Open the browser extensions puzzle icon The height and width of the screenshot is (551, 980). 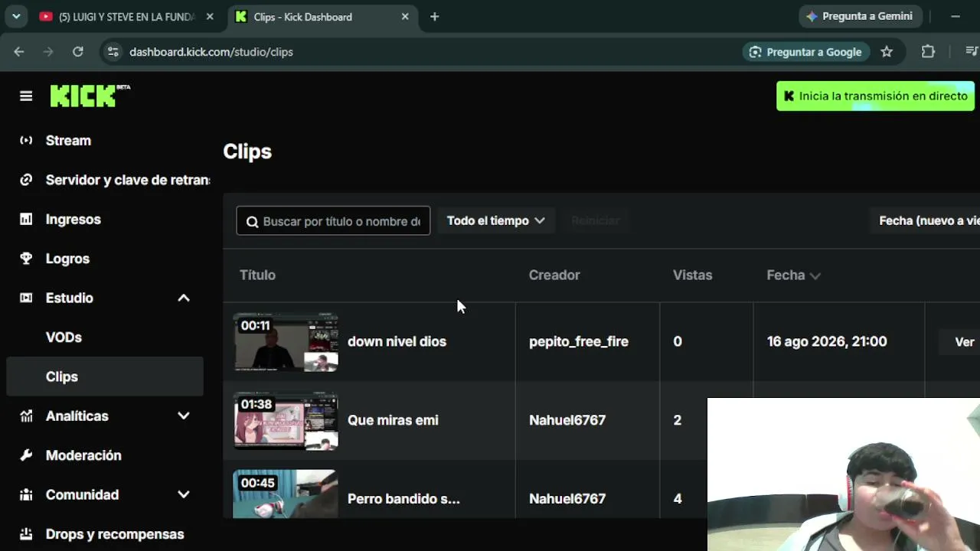tap(928, 51)
